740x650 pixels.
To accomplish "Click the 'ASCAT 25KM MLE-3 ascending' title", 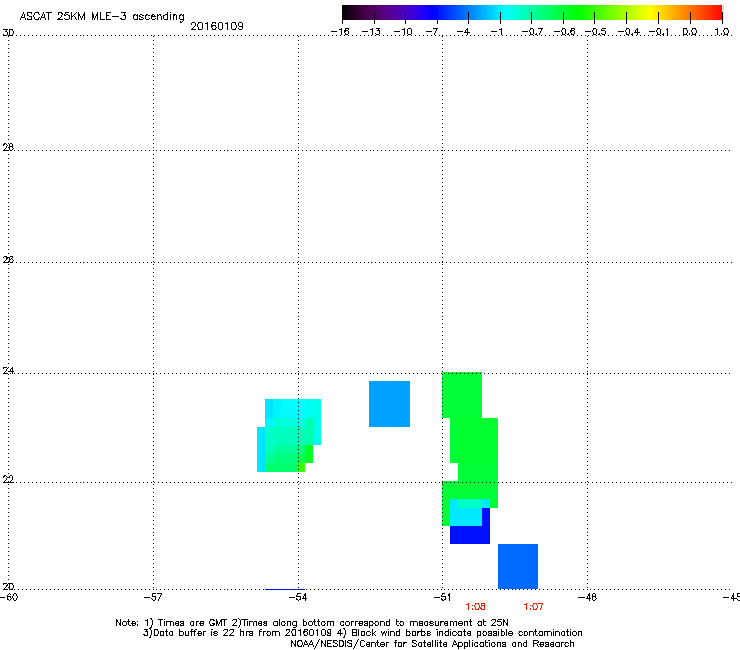I will (102, 17).
